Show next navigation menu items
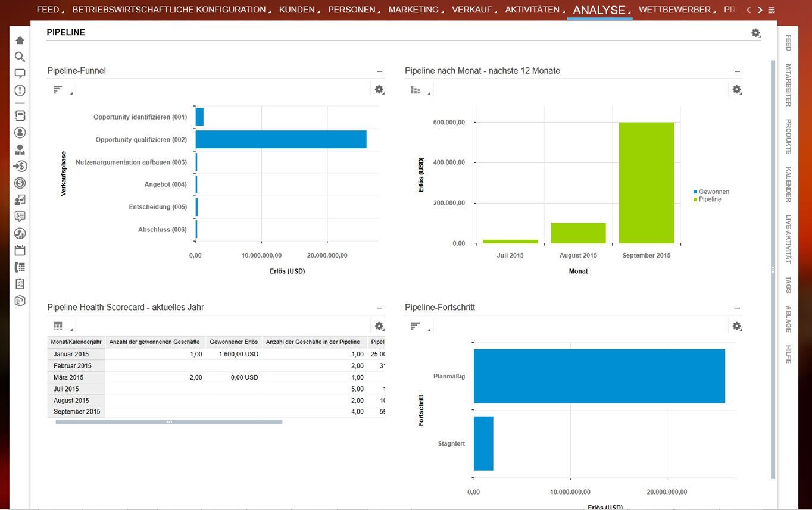The width and height of the screenshot is (812, 510). click(760, 10)
